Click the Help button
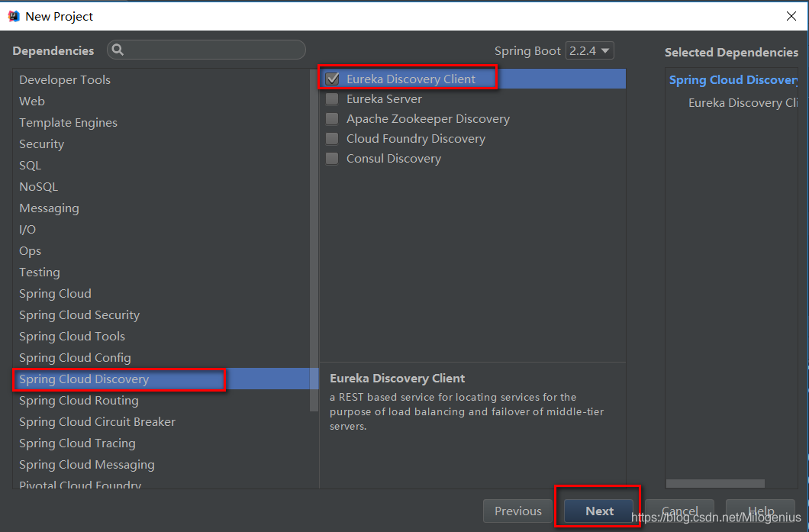Image resolution: width=809 pixels, height=532 pixels. tap(760, 511)
